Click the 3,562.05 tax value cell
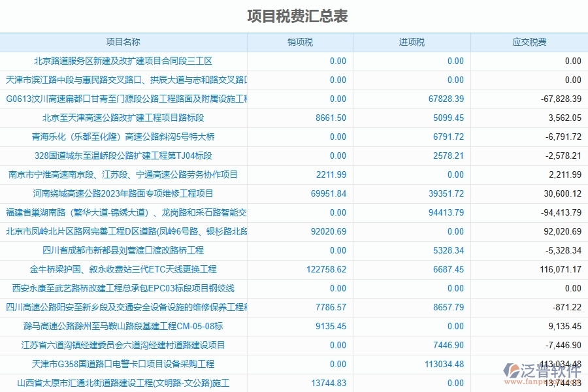The height and width of the screenshot is (392, 588). (x=563, y=118)
